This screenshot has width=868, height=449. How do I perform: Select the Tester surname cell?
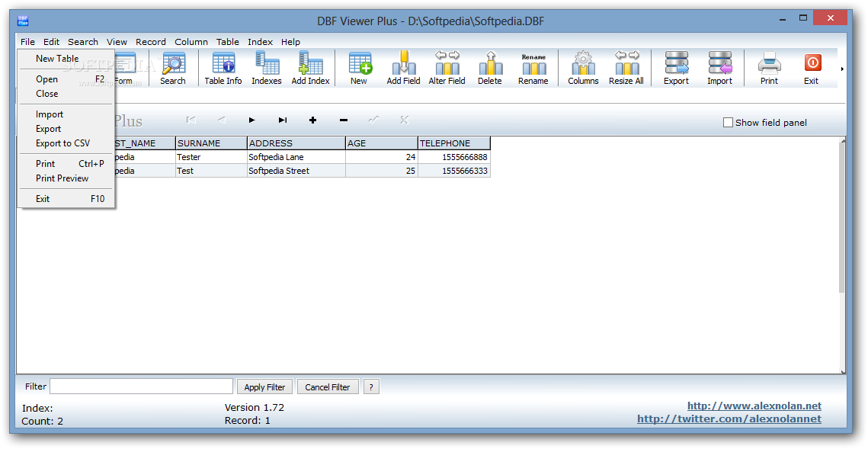[x=211, y=157]
